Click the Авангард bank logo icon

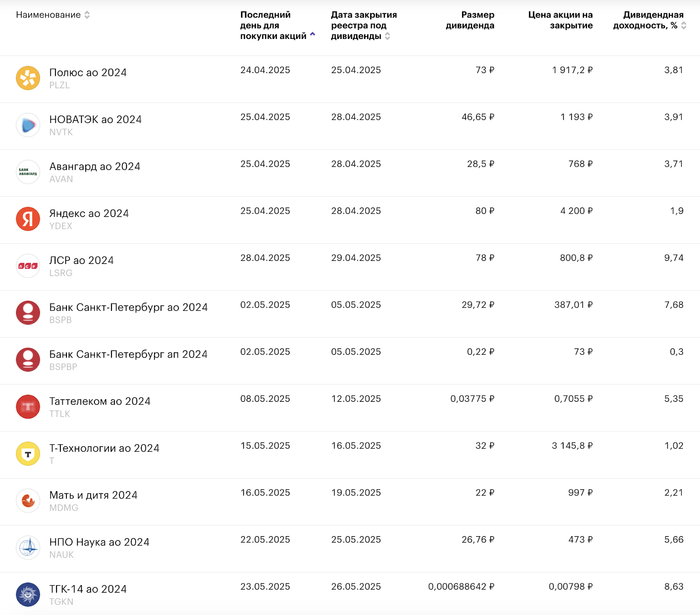(28, 172)
